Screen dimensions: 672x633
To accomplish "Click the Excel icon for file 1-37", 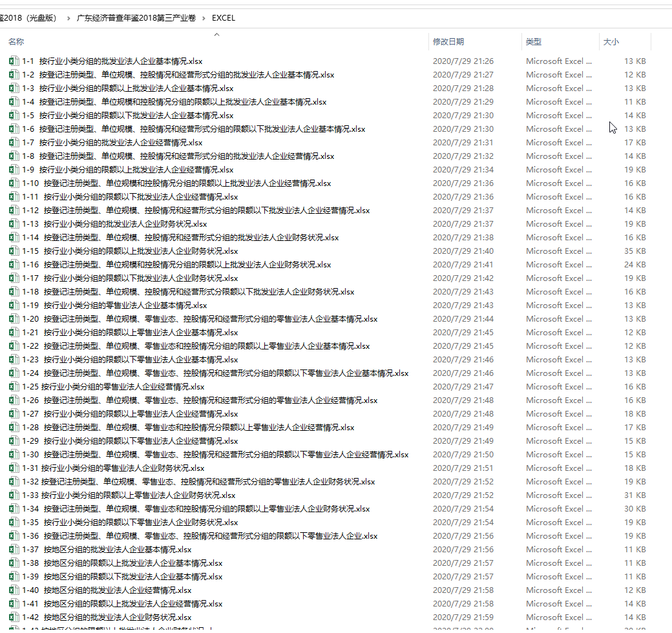I will tap(14, 550).
